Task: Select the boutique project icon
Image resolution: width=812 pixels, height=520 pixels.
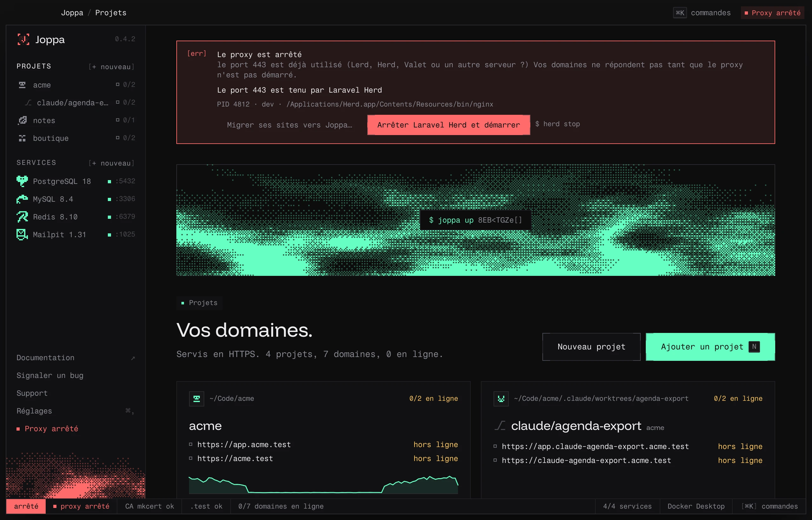Action: tap(22, 138)
